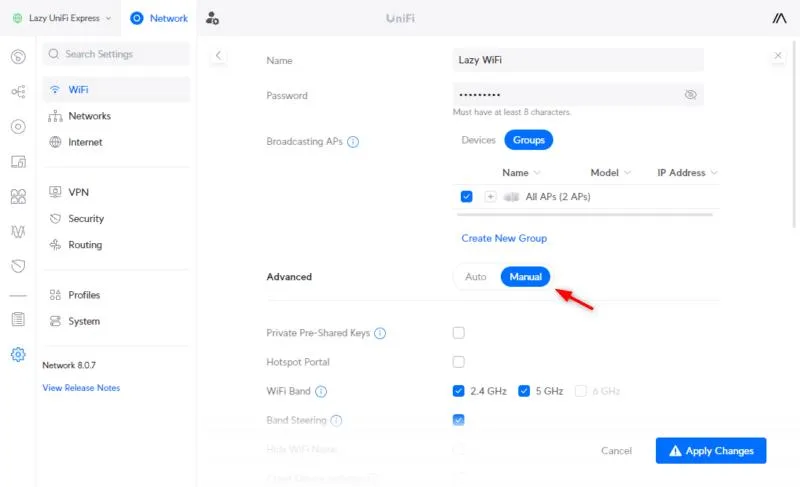Open the list icon in left rail
Viewport: 800px width, 487px height.
[18, 319]
